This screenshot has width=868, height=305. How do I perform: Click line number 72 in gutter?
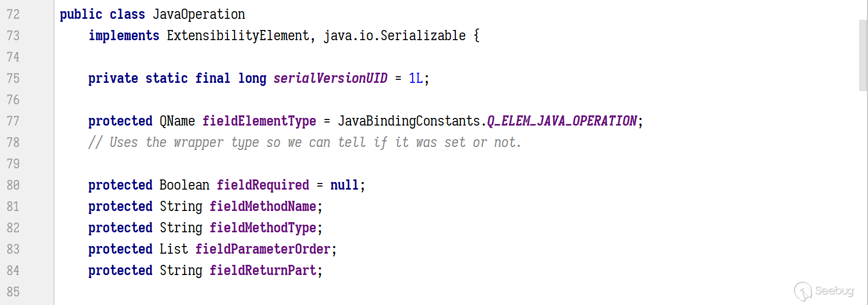click(13, 14)
